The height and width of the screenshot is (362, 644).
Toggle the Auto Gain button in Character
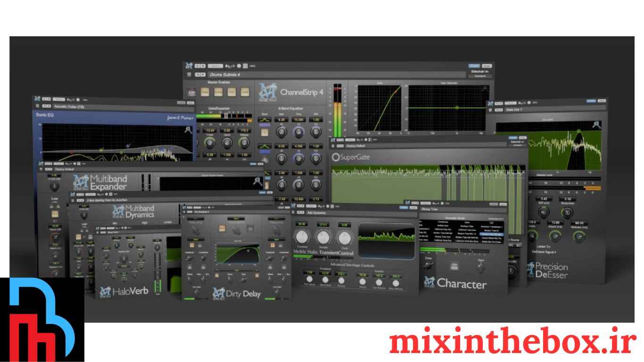point(454,266)
